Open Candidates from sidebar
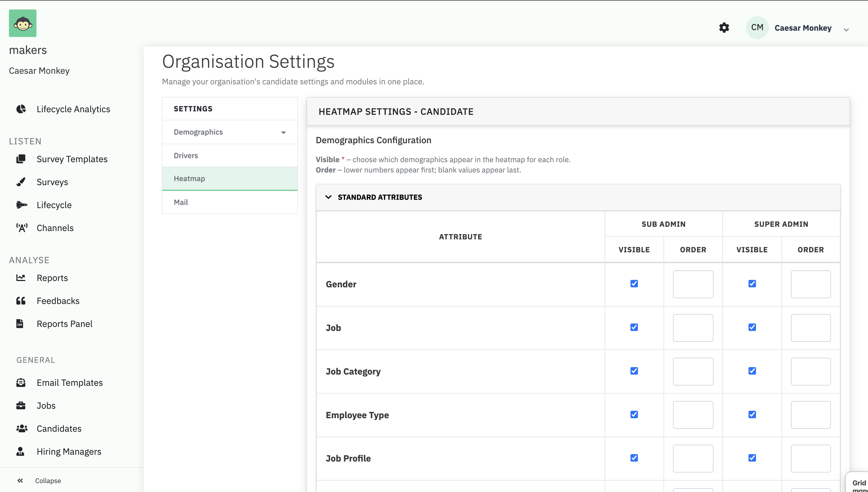868x492 pixels. pos(59,429)
